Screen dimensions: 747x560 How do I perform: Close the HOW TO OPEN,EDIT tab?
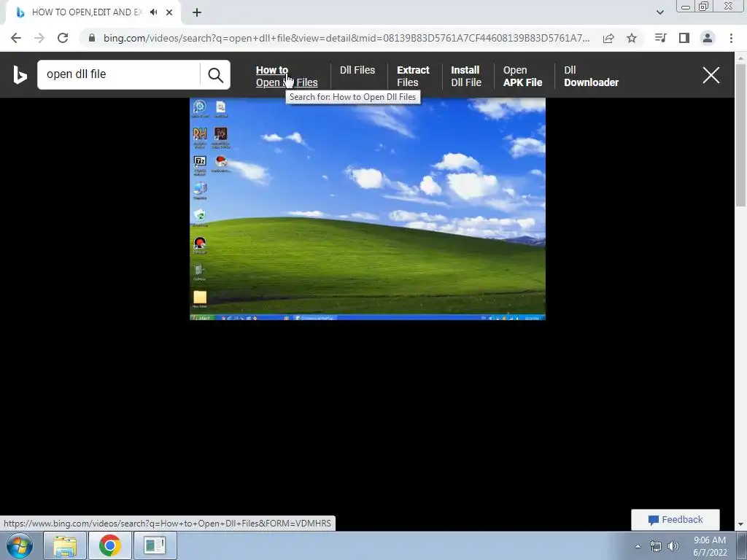click(169, 12)
